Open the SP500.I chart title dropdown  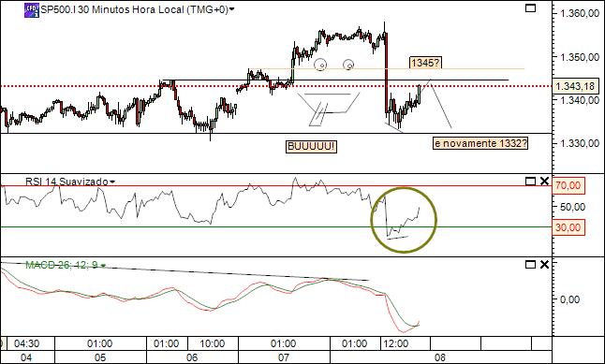pyautogui.click(x=232, y=10)
